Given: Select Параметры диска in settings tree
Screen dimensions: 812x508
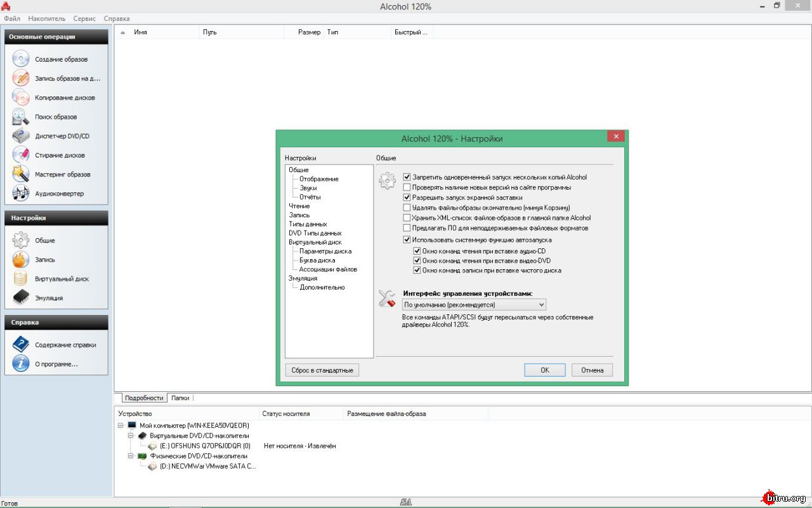Looking at the screenshot, I should [325, 251].
